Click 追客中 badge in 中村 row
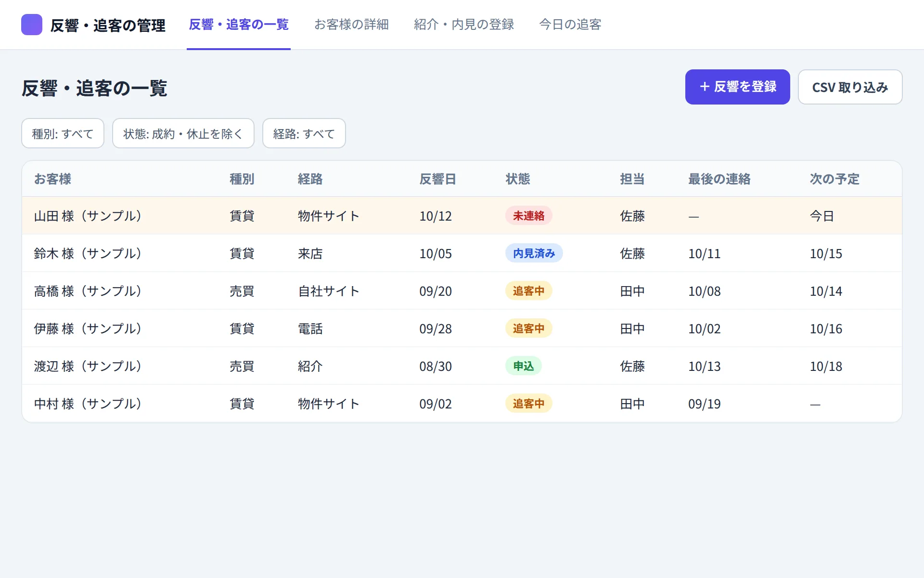Screen dimensions: 924x578 point(528,404)
